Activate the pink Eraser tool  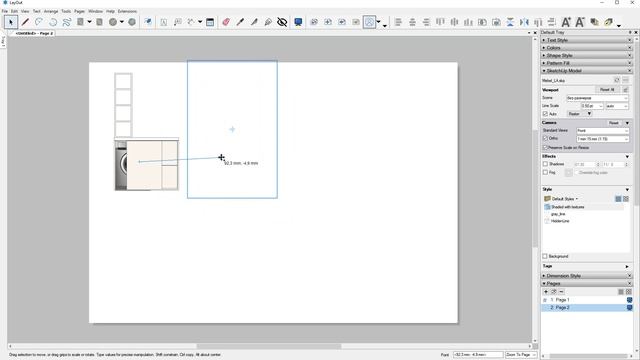[226, 22]
